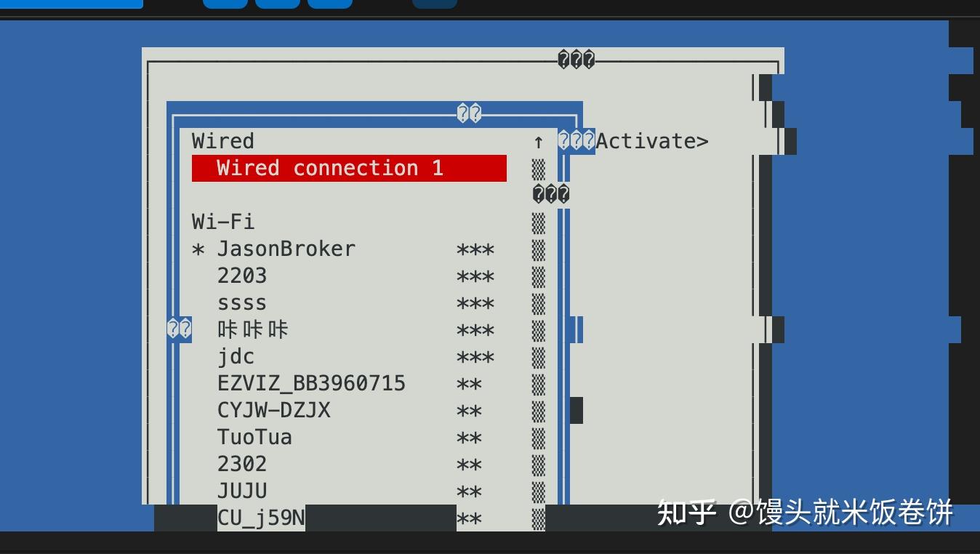Pick the TuoTua wireless network
The height and width of the screenshot is (554, 980).
pyautogui.click(x=349, y=437)
